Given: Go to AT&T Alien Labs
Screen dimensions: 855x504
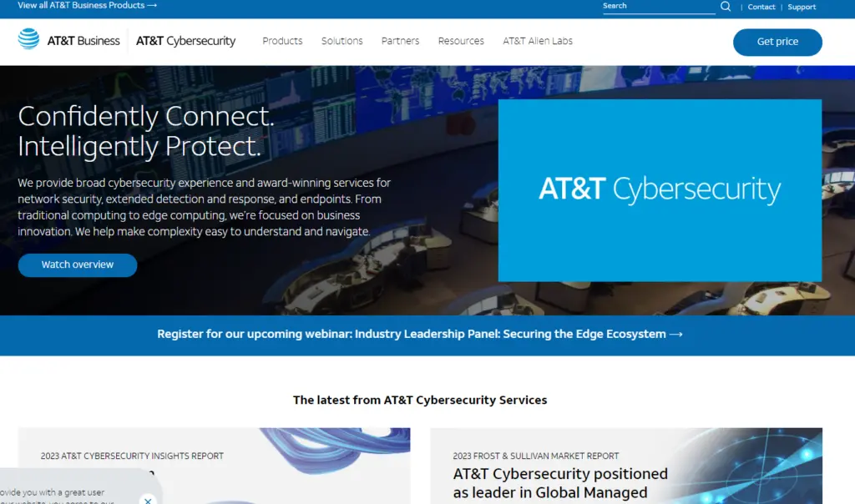Looking at the screenshot, I should coord(538,41).
